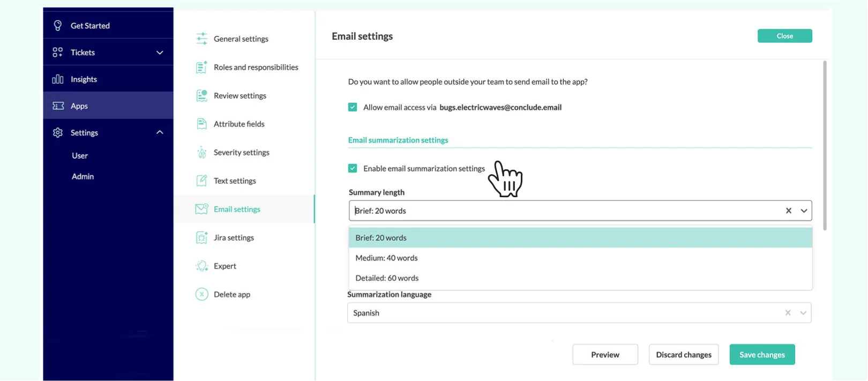Click the Apps ticket icon in sidebar
This screenshot has height=381, width=868.
pos(58,106)
